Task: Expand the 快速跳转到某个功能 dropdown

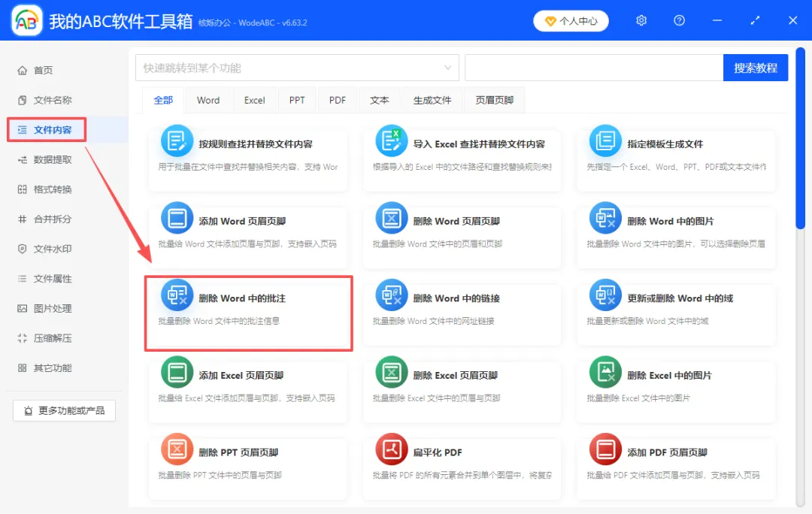Action: [x=297, y=68]
